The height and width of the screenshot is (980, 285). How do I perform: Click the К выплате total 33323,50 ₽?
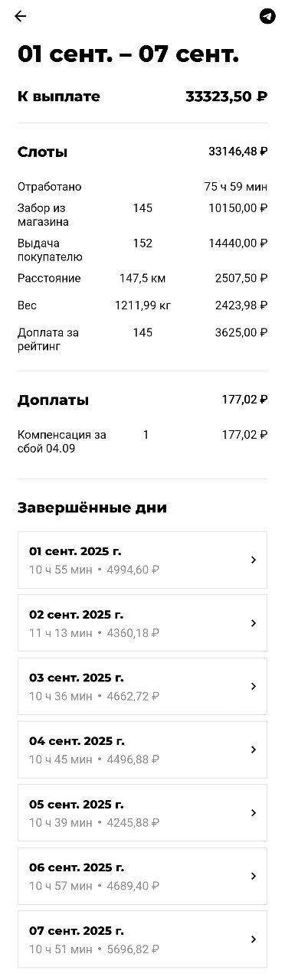click(x=226, y=96)
